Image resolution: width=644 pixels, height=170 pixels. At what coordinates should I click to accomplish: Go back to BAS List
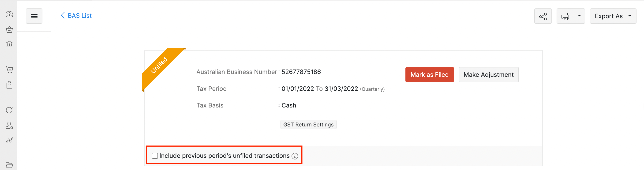point(76,16)
